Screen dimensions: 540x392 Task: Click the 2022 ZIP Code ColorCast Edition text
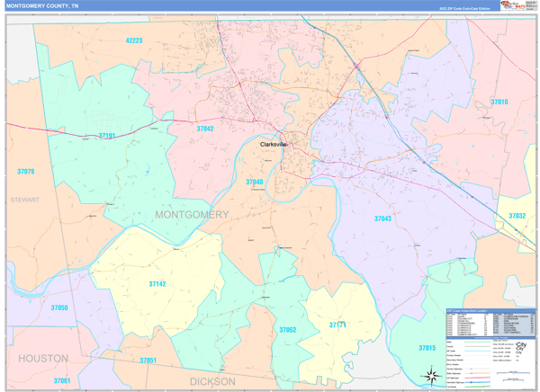[464, 7]
